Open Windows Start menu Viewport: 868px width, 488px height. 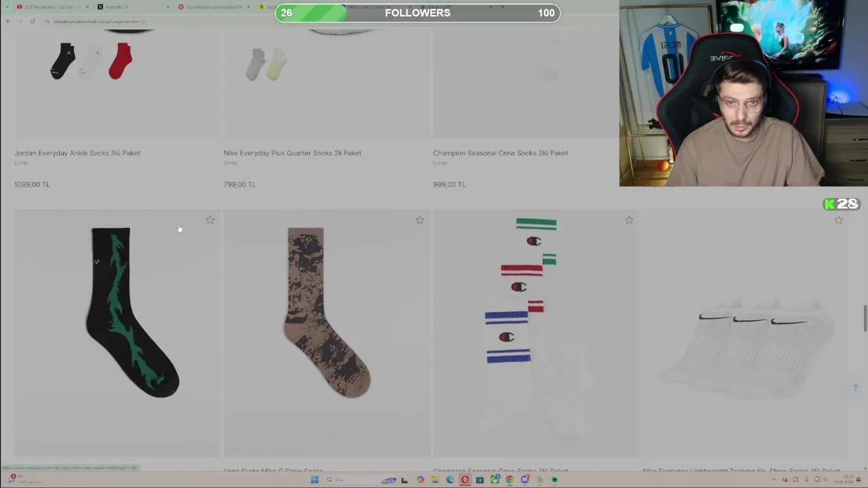(315, 480)
